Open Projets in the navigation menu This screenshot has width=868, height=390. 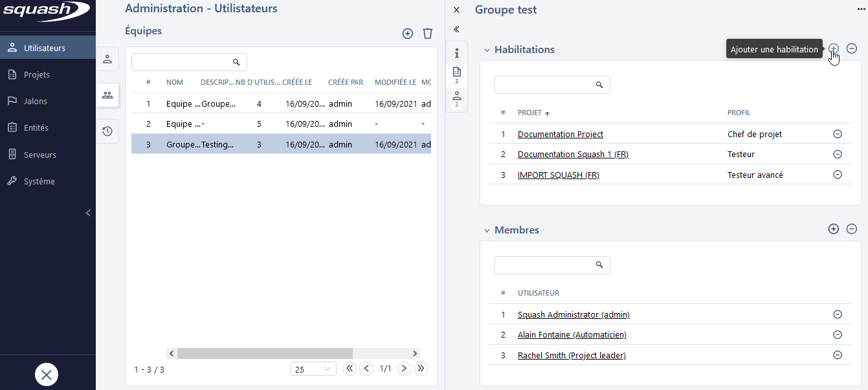point(37,74)
